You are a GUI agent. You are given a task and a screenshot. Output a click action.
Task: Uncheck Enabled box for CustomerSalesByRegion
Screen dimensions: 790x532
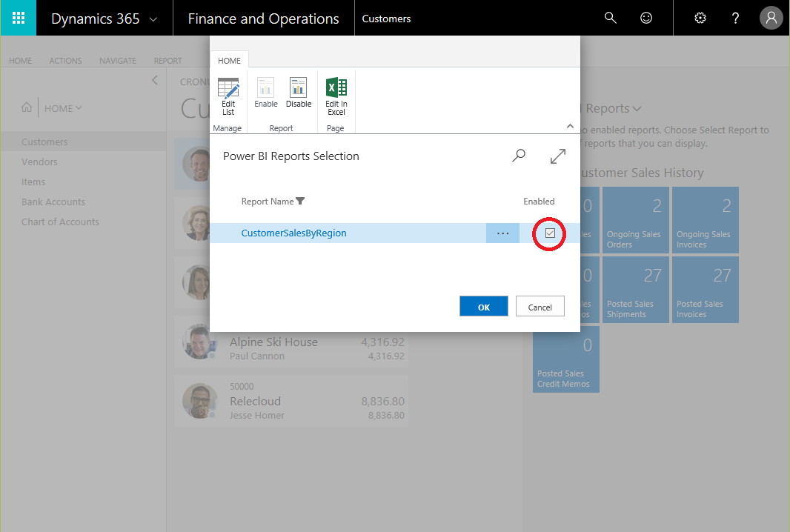tap(550, 233)
